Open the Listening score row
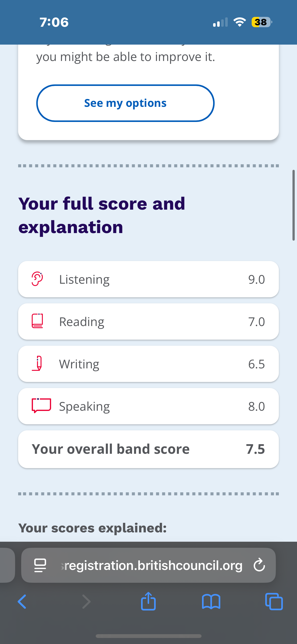The width and height of the screenshot is (297, 644). click(148, 279)
